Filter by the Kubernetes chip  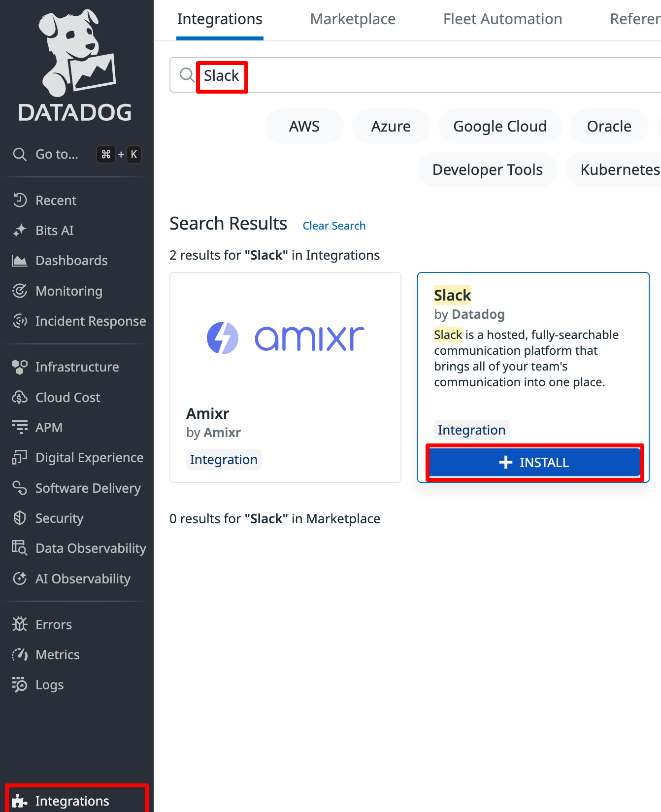(614, 169)
